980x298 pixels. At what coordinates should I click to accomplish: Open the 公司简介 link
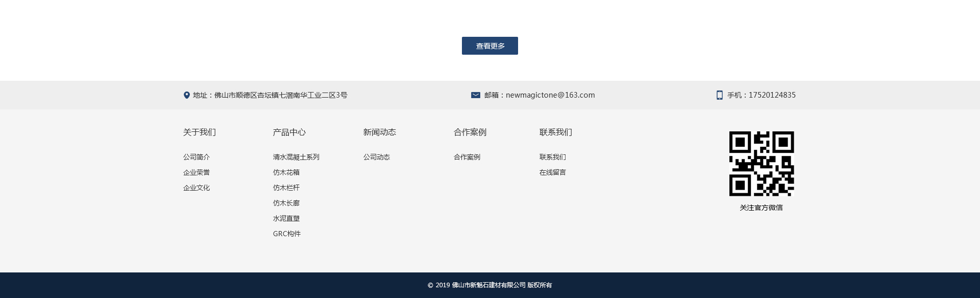pos(197,157)
